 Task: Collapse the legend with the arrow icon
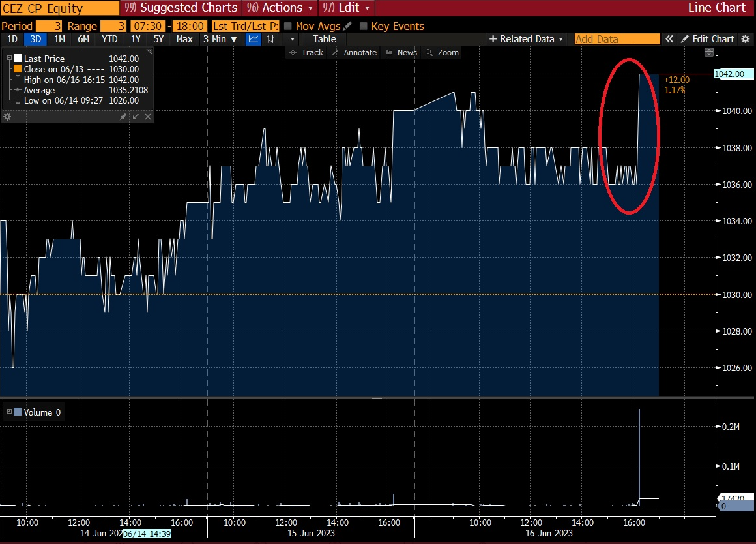(136, 117)
